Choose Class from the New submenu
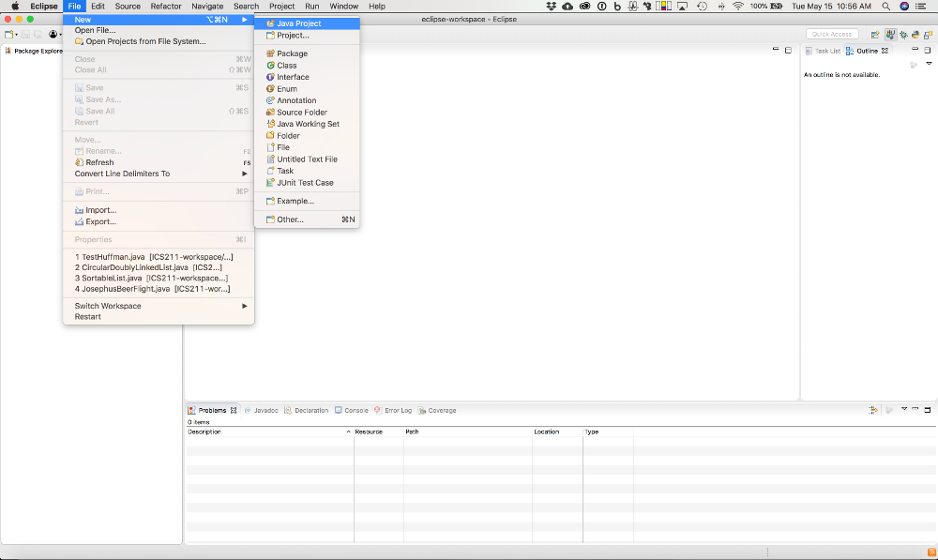 [x=286, y=66]
